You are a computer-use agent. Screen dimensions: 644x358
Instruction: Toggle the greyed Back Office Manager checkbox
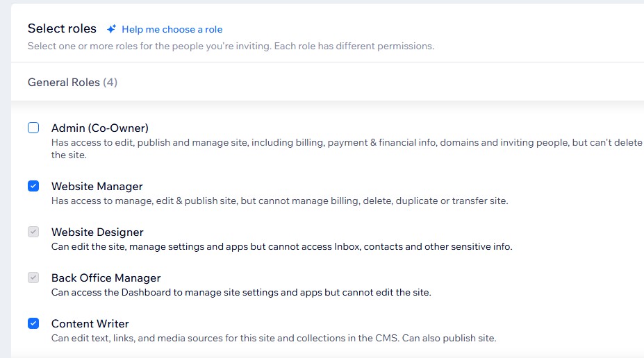coord(33,278)
